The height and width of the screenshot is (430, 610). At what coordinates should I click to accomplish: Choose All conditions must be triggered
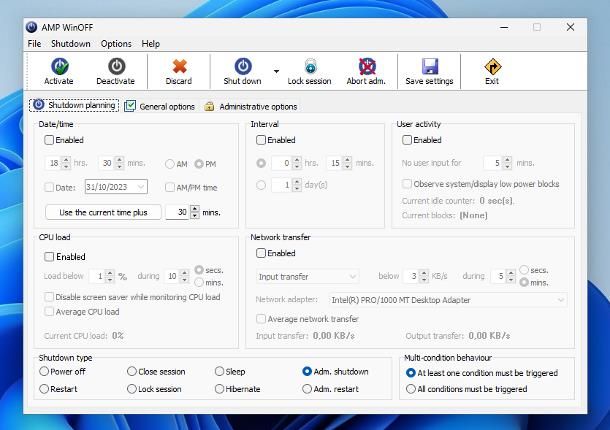(410, 389)
